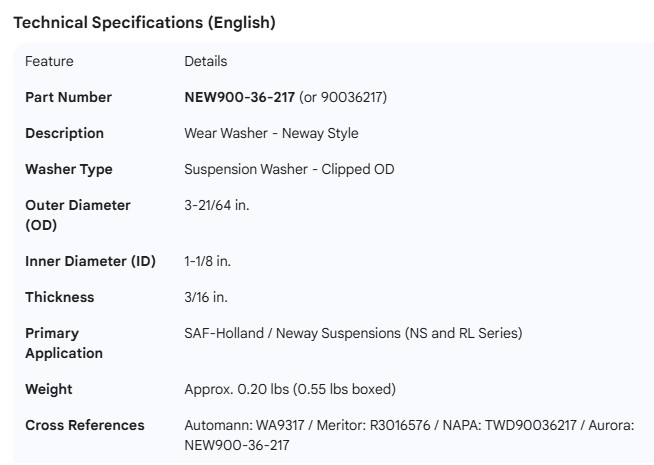Click the Weight row label
This screenshot has width=654, height=465.
[x=48, y=389]
